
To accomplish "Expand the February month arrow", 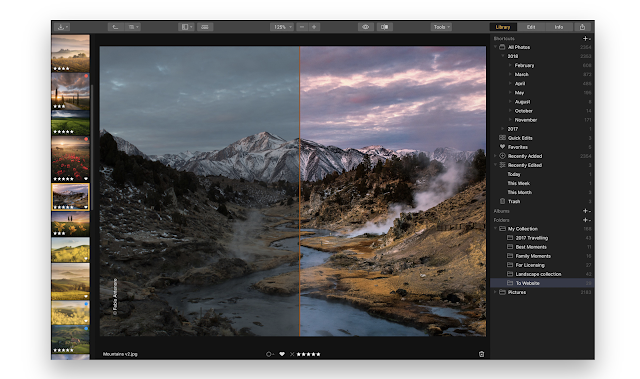I will pyautogui.click(x=510, y=65).
